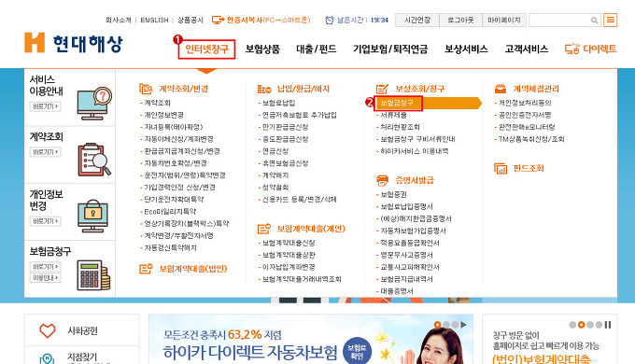
Task: Open 보험료납입 menu item
Action: [x=278, y=103]
